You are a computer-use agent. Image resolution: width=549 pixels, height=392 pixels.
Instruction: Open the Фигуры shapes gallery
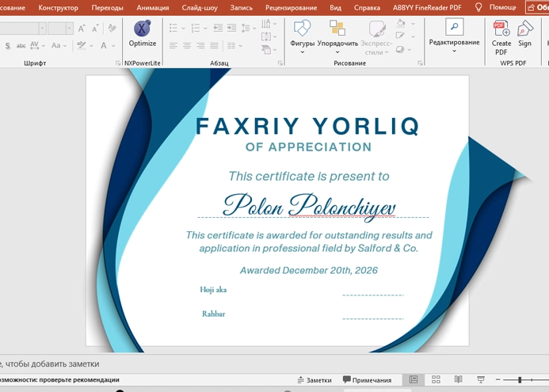302,36
